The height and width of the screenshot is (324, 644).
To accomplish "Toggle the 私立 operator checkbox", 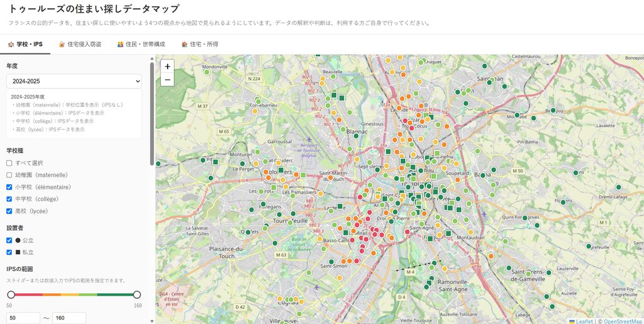I will point(9,252).
